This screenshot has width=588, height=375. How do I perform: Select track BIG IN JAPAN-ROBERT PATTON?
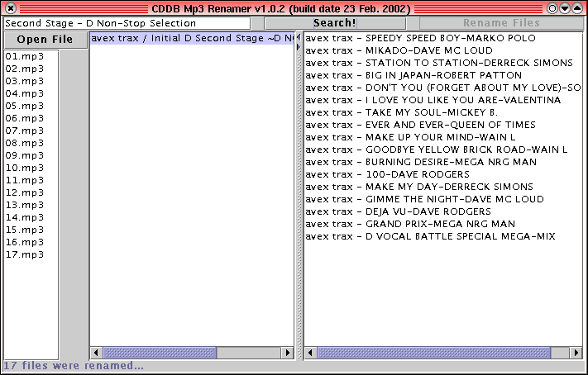click(x=443, y=75)
